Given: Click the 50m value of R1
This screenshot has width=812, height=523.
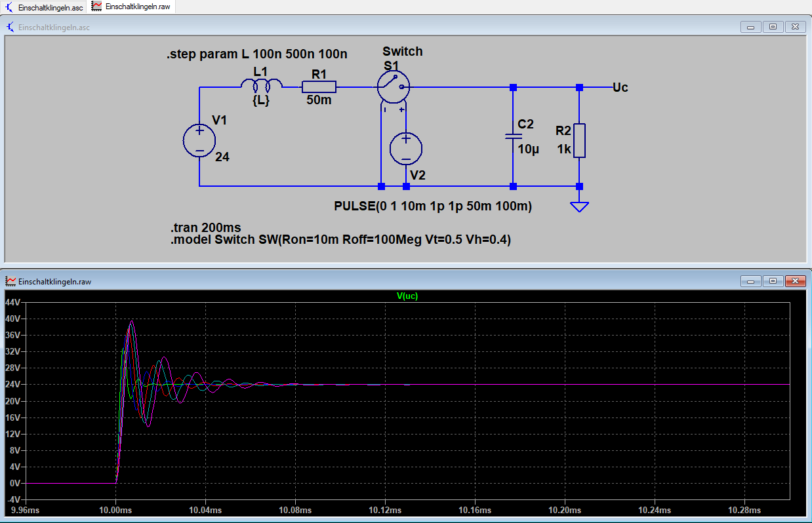Looking at the screenshot, I should (319, 101).
